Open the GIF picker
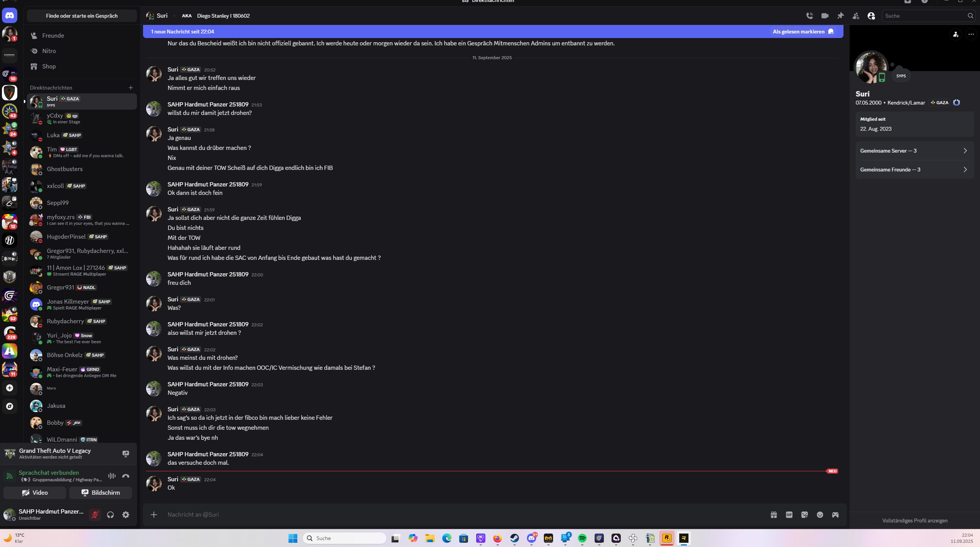The width and height of the screenshot is (980, 547). coord(789,515)
